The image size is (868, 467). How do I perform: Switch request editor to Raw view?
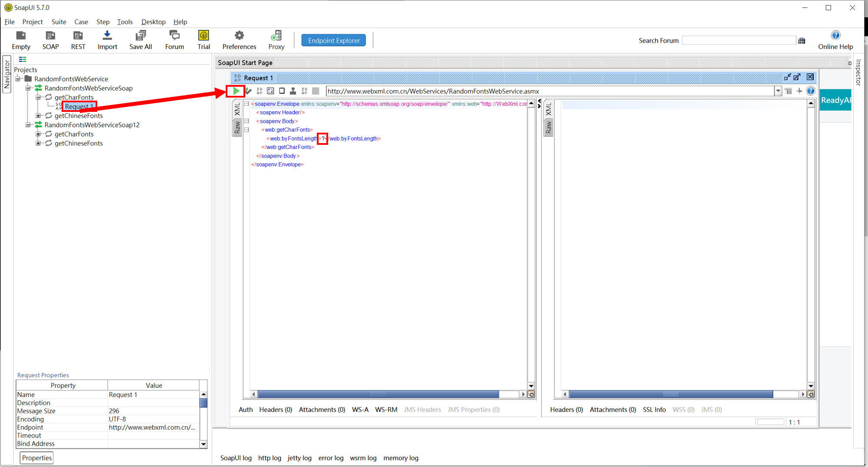tap(237, 127)
